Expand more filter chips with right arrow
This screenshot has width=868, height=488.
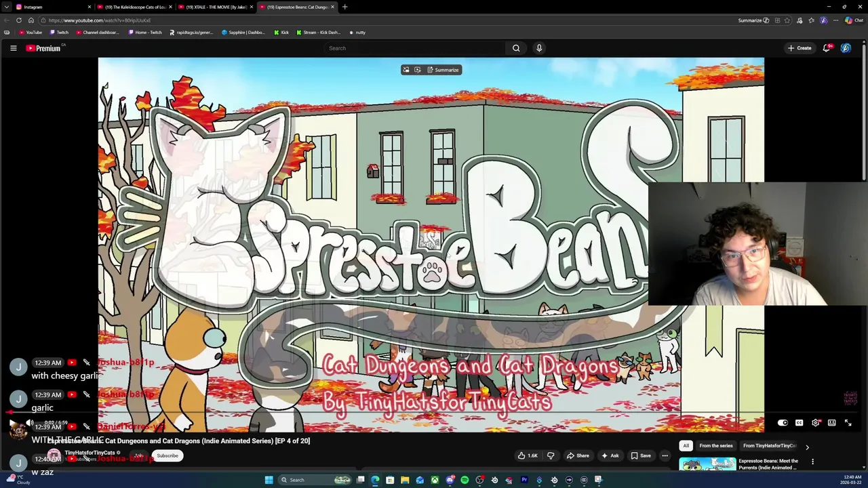tap(807, 447)
